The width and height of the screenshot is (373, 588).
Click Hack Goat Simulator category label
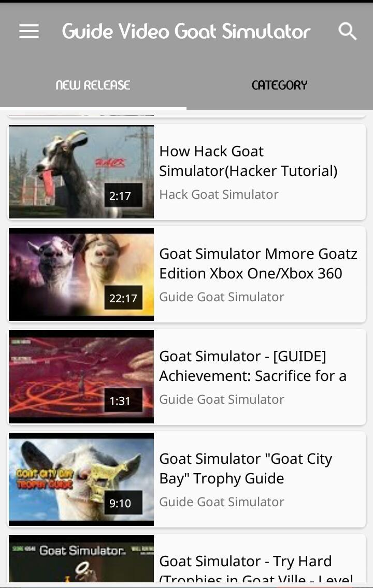click(219, 194)
